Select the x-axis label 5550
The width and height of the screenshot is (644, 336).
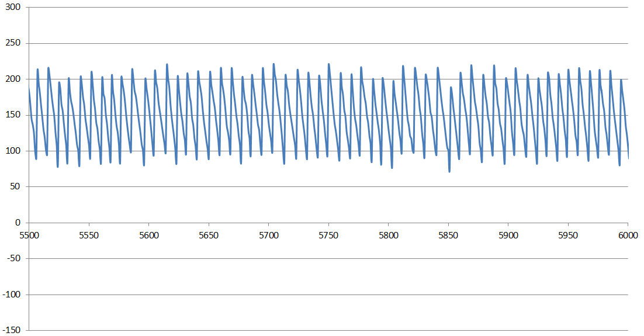click(89, 235)
